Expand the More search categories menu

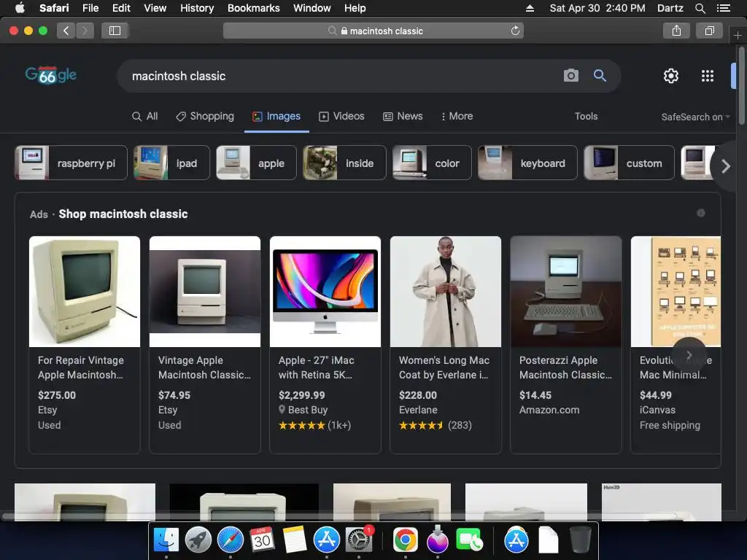(457, 116)
